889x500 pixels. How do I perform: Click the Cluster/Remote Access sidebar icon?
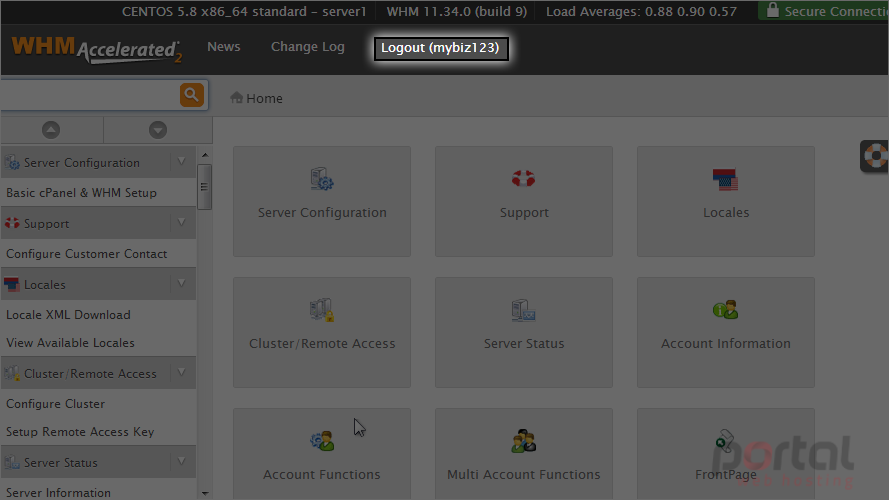pos(12,373)
